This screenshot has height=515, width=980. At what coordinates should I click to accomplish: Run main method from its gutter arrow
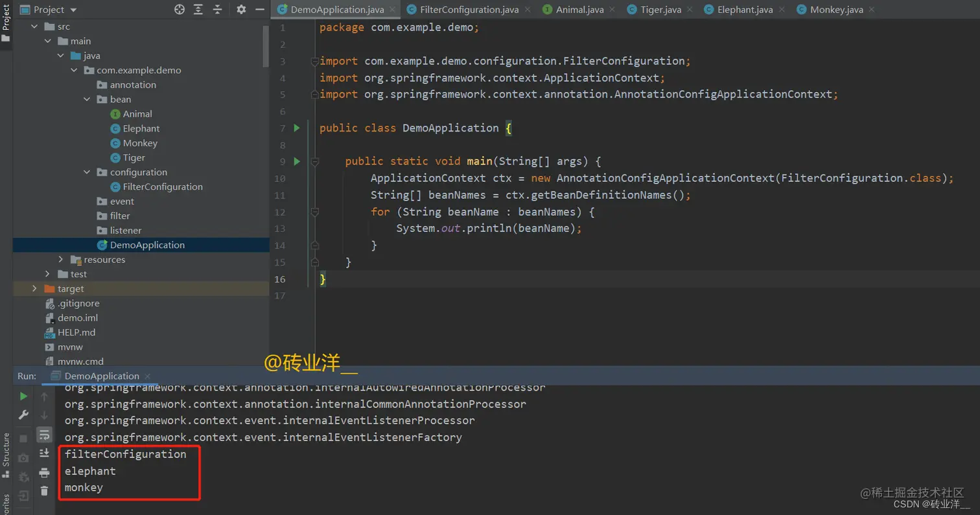point(297,161)
